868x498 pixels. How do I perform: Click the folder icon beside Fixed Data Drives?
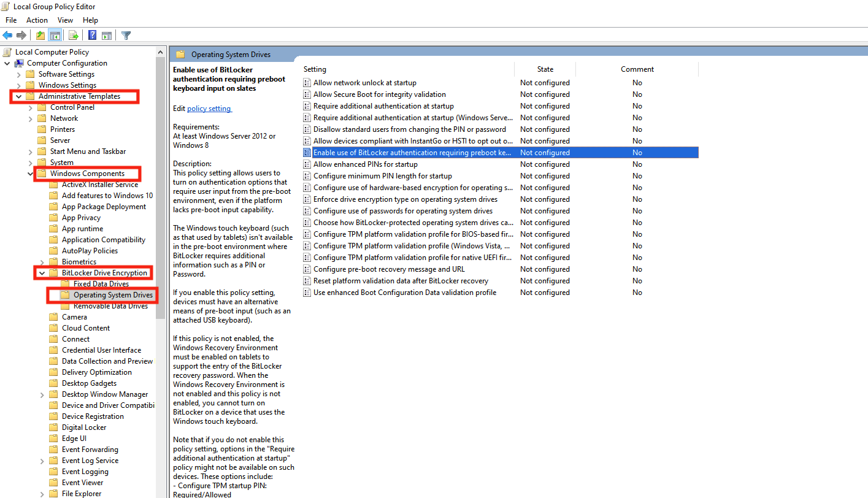click(66, 284)
